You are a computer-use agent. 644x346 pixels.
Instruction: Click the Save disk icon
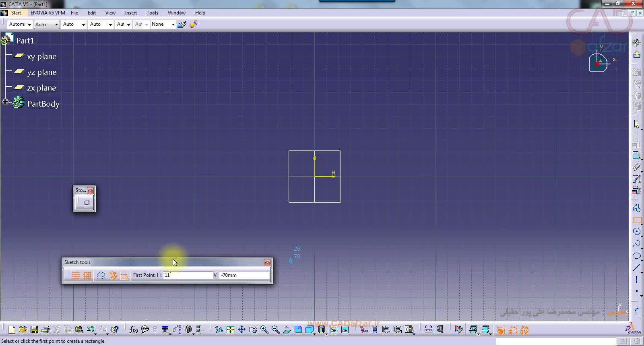pyautogui.click(x=34, y=330)
